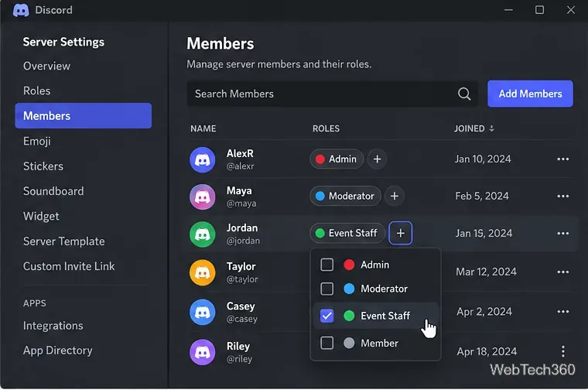Open Server Template settings
Image resolution: width=588 pixels, height=390 pixels.
click(x=63, y=241)
